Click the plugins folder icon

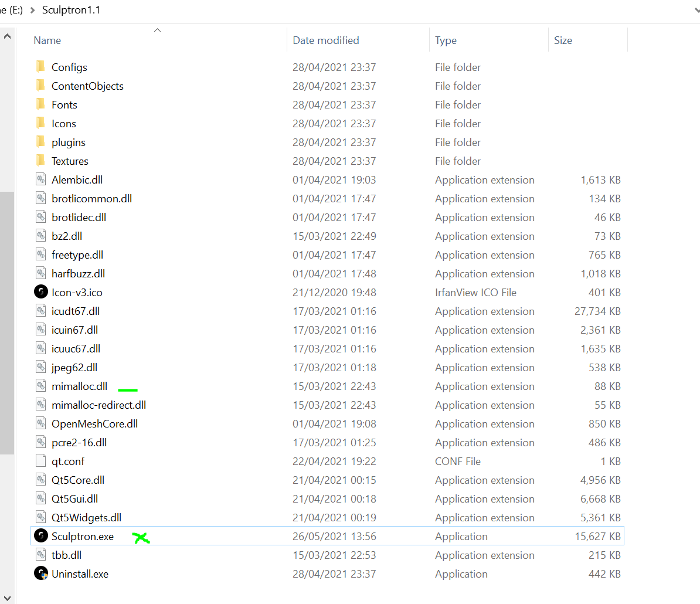40,141
